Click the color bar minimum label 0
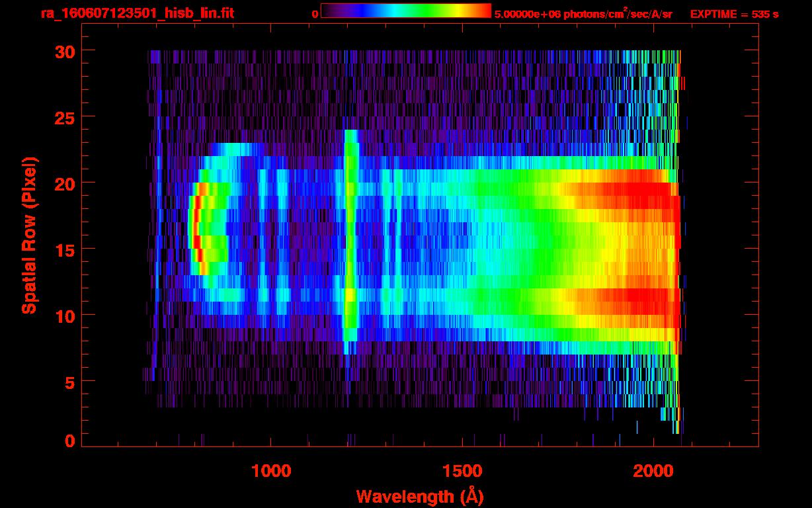Image resolution: width=812 pixels, height=508 pixels. click(315, 14)
